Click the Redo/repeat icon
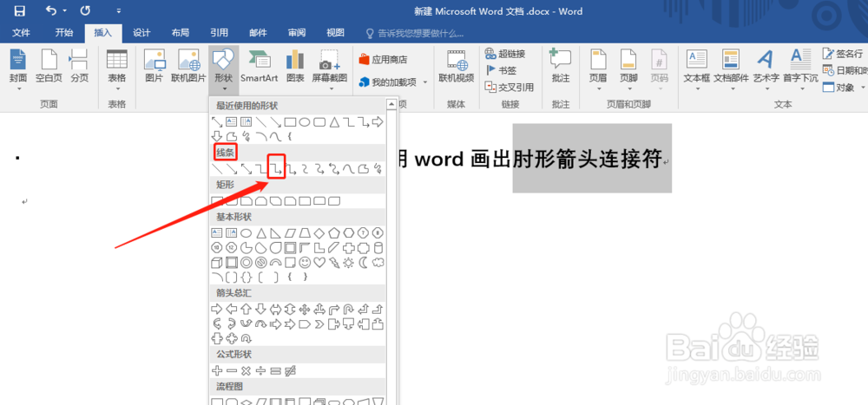The image size is (868, 405). [85, 10]
